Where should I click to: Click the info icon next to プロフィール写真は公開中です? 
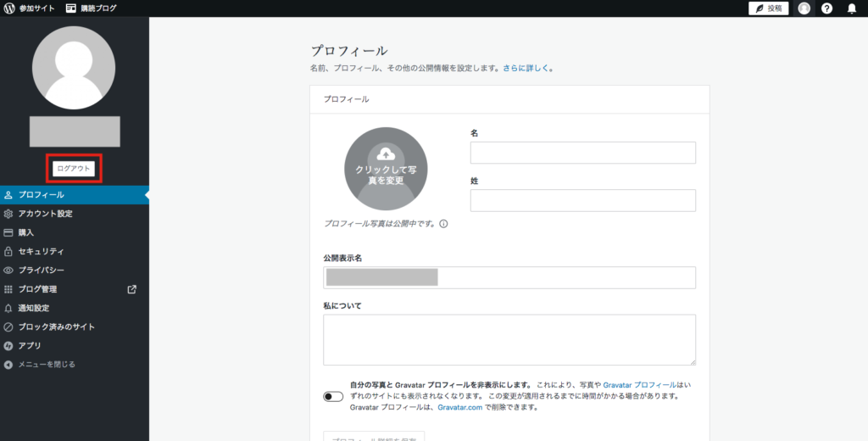click(443, 225)
